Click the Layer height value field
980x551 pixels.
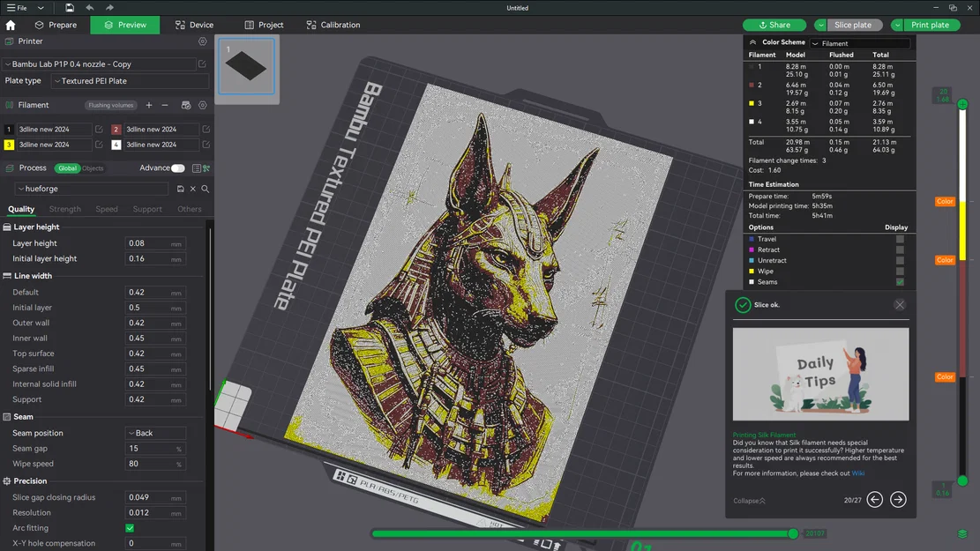pyautogui.click(x=155, y=243)
